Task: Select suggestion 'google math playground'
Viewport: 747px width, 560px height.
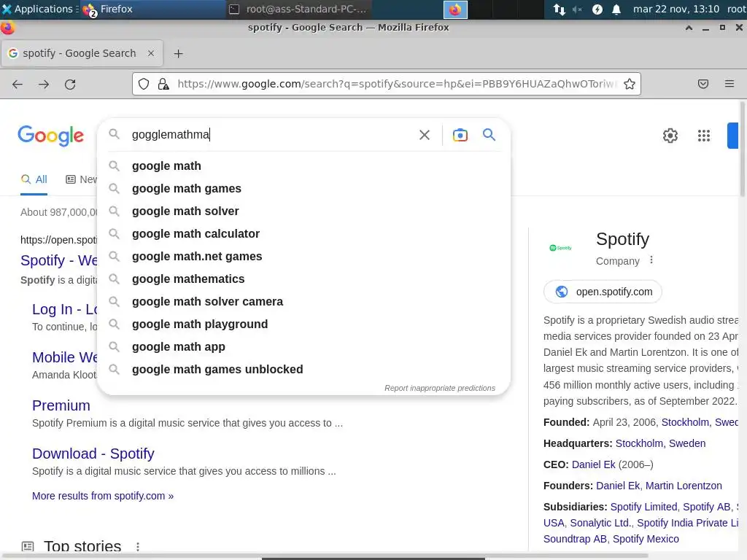Action: (x=303, y=324)
